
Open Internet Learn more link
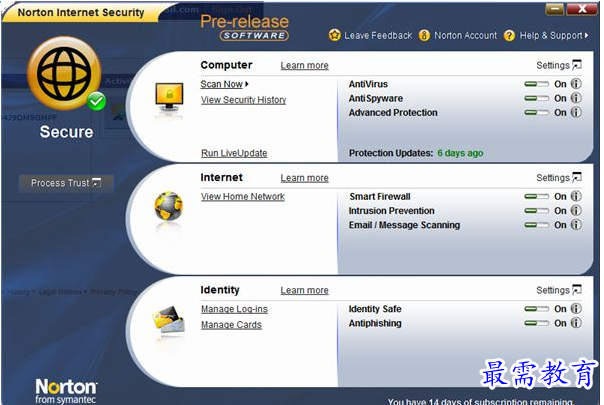click(304, 178)
